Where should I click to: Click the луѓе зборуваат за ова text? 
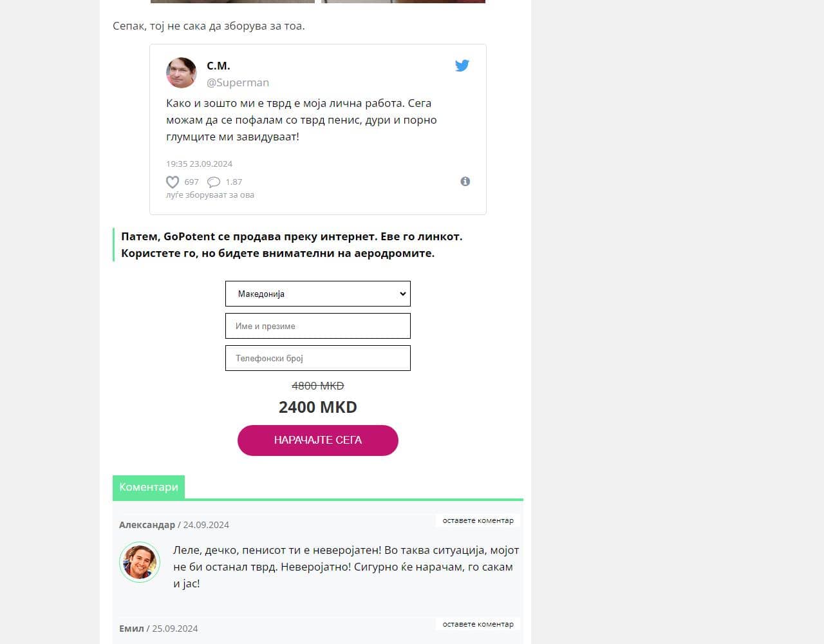coord(210,194)
